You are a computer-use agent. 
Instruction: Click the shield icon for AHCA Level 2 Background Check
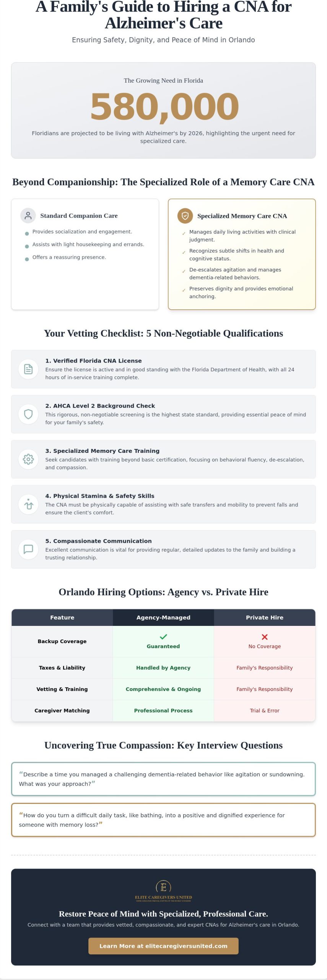click(28, 414)
